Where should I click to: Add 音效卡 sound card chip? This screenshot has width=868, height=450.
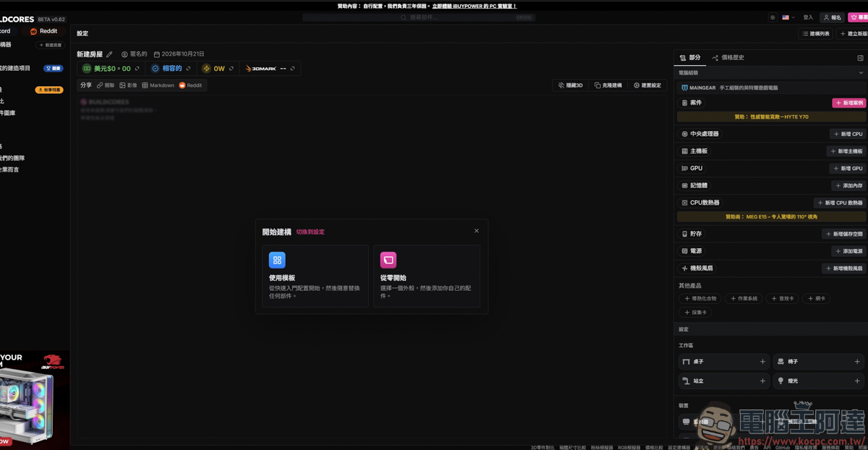(783, 298)
